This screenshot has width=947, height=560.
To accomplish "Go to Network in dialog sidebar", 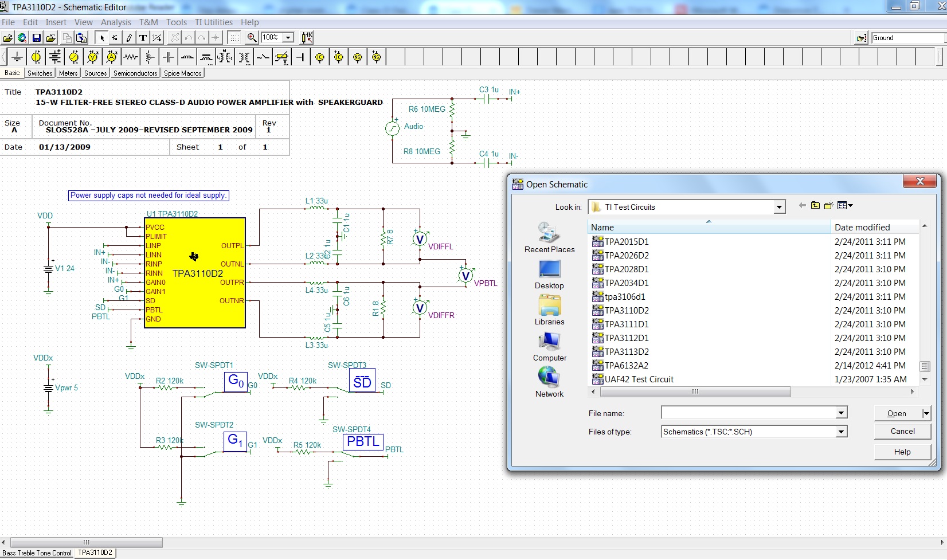I will pyautogui.click(x=549, y=382).
